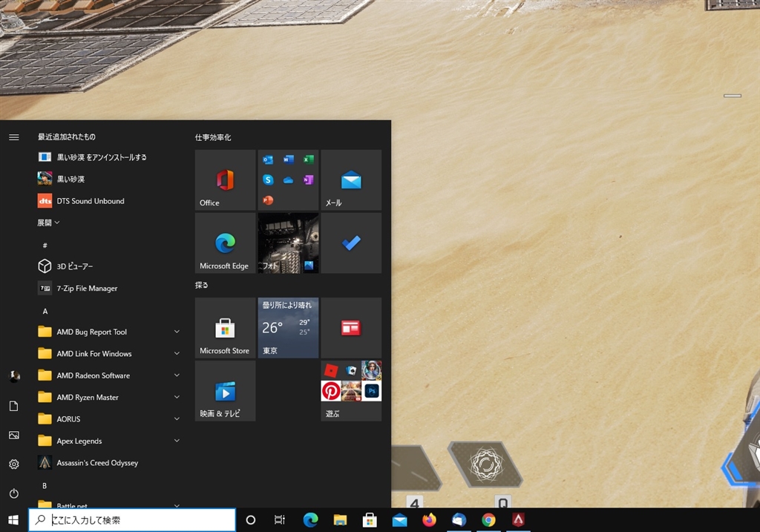The image size is (760, 532).
Task: Open Word in Office apps tile
Action: [289, 160]
